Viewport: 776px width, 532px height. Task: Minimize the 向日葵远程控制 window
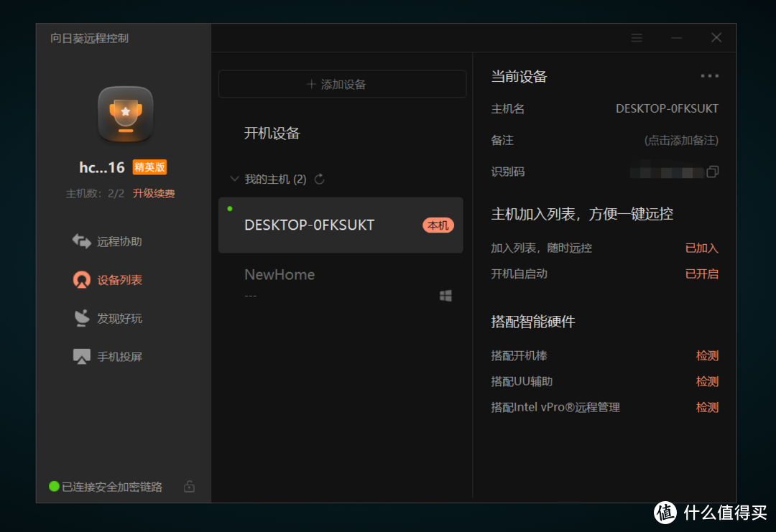pos(677,38)
